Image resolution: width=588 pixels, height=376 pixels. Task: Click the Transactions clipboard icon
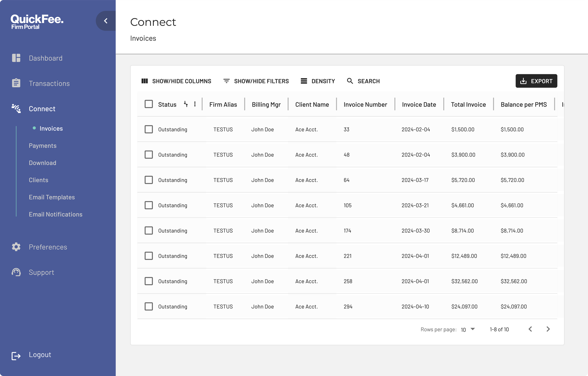pos(16,83)
